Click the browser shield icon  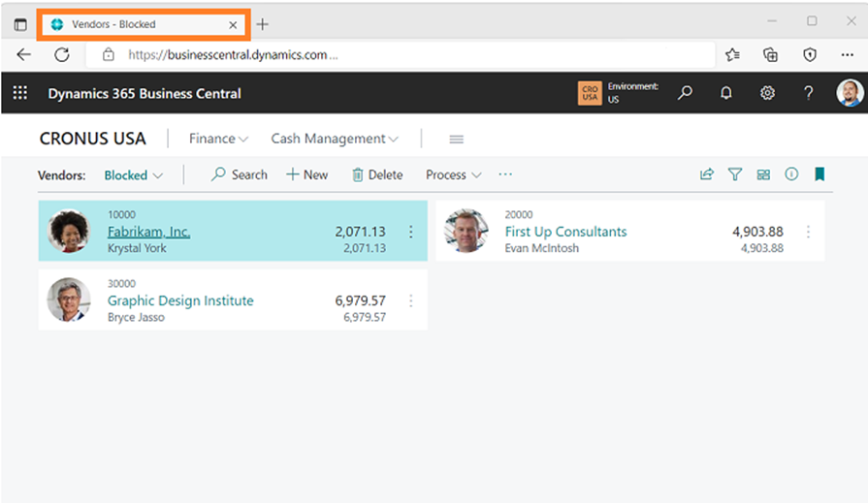pos(810,55)
